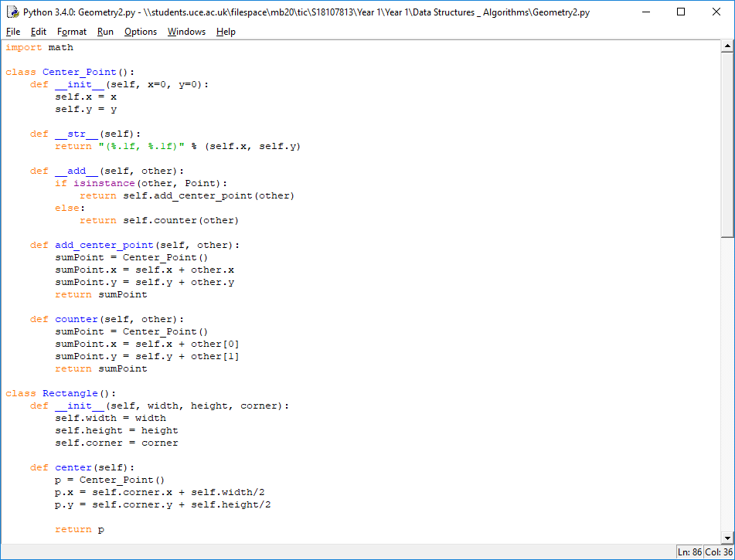
Task: Click the 'return p' line
Action: (80, 529)
